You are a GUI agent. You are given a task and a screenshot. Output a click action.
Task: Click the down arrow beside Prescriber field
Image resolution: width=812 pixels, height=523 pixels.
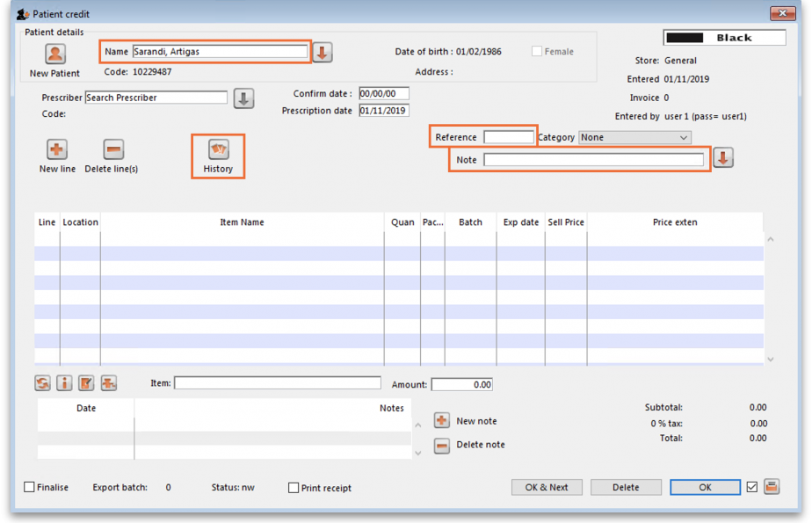[243, 98]
